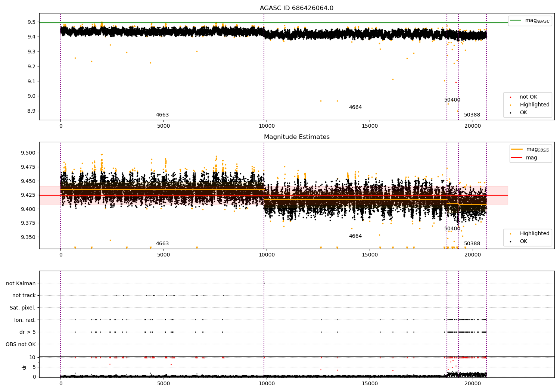Click x-axis tick 5000 under top plot
This screenshot has height=392, width=560.
pyautogui.click(x=164, y=126)
